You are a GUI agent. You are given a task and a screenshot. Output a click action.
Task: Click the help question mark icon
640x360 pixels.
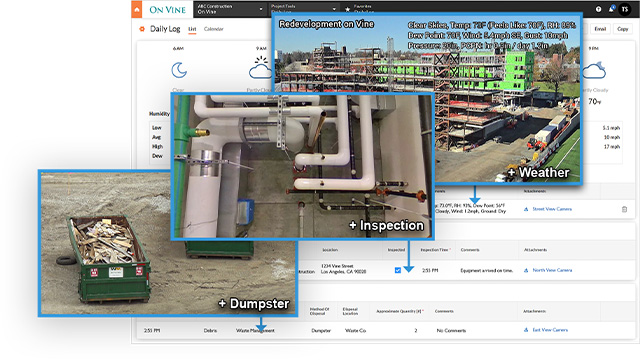click(x=598, y=9)
